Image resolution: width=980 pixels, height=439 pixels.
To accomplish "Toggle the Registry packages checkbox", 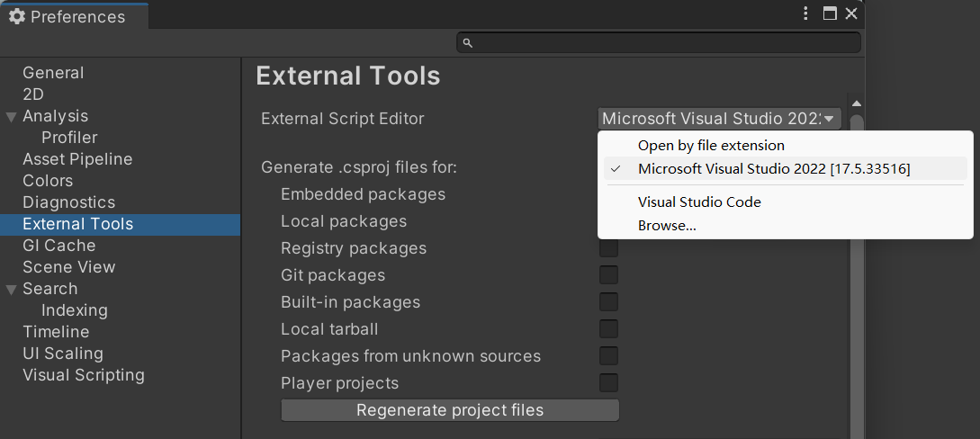I will pyautogui.click(x=609, y=248).
